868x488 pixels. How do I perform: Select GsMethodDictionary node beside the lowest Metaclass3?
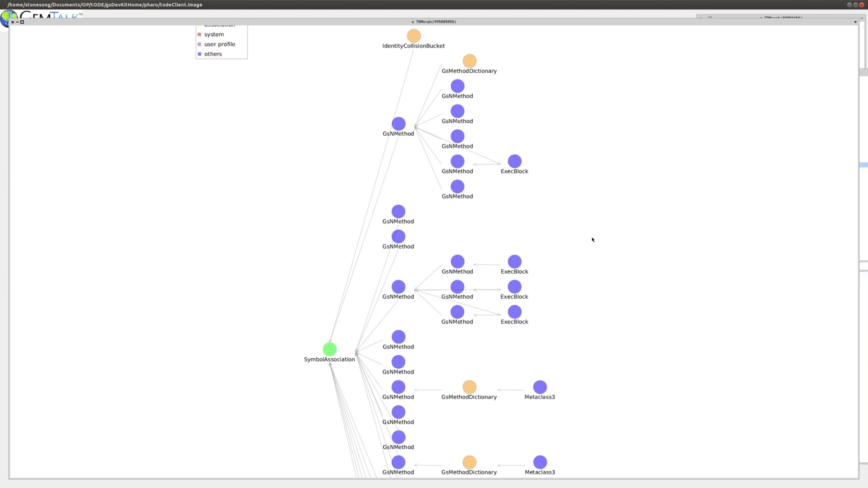(x=469, y=462)
